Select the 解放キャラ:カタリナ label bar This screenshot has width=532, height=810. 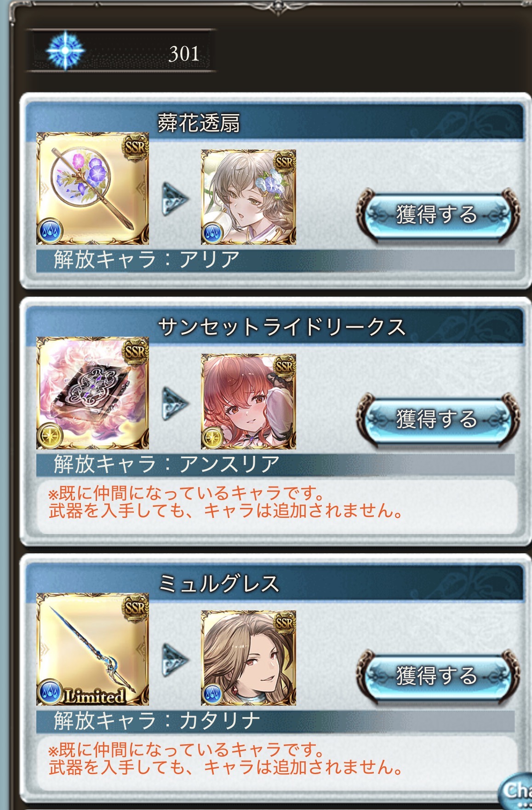click(x=275, y=721)
